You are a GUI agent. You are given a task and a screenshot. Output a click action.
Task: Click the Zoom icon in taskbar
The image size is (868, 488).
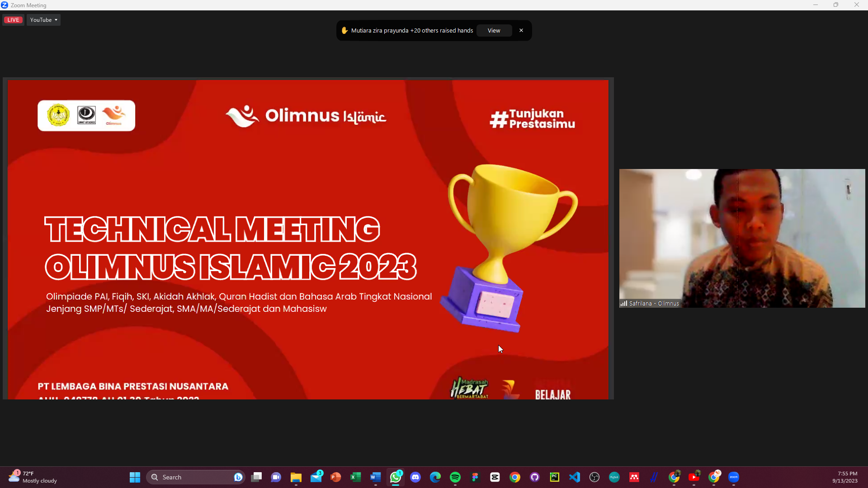pos(734,477)
